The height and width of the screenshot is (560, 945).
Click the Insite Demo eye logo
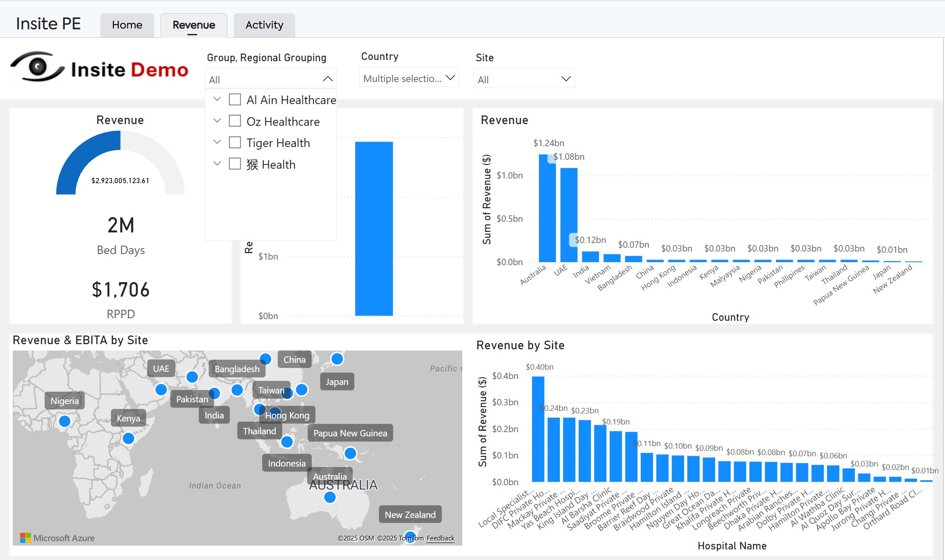(37, 67)
